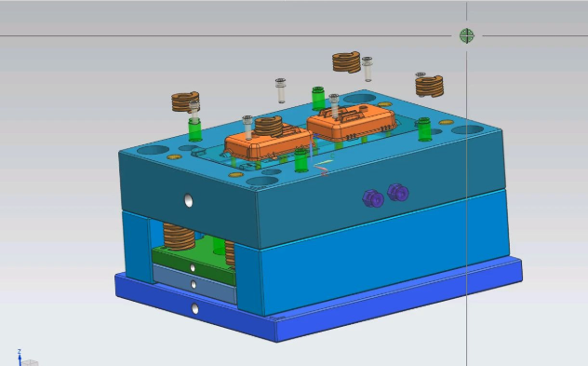Select the right purple hose fitting
Viewport: 588px width, 366px height.
coord(398,193)
